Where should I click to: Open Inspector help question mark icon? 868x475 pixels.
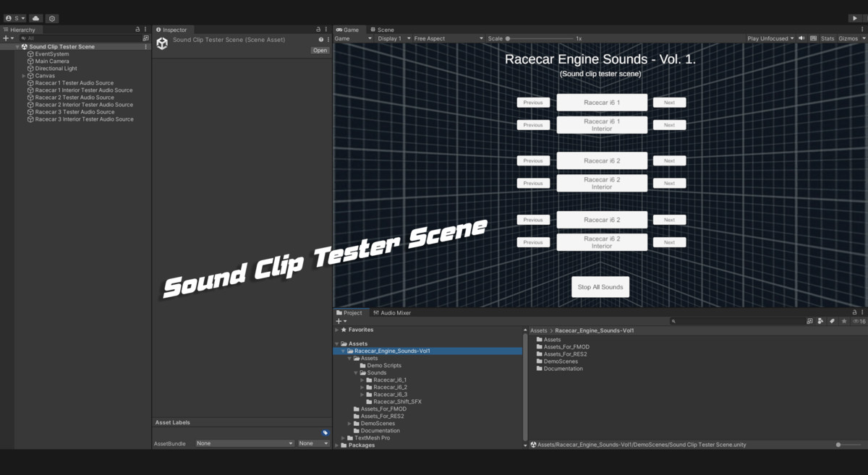coord(321,40)
